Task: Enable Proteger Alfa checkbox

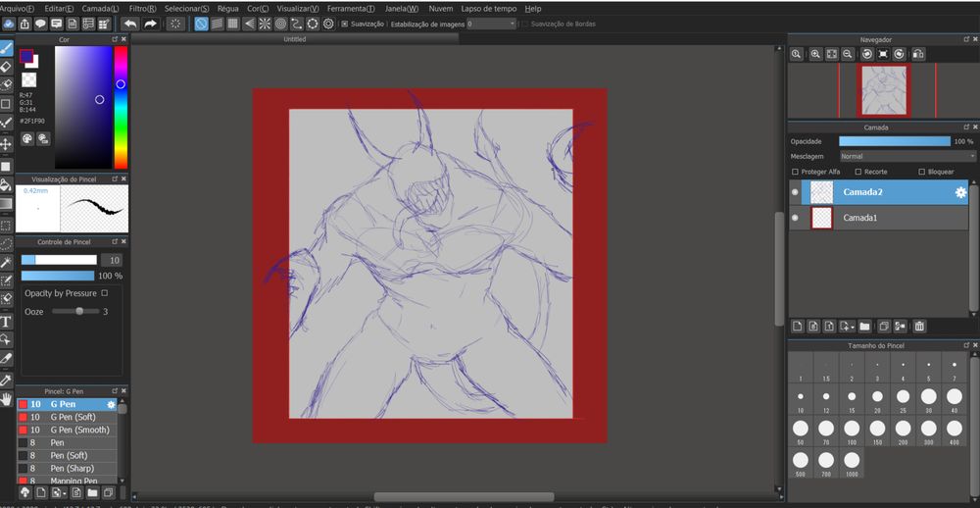Action: click(x=795, y=172)
